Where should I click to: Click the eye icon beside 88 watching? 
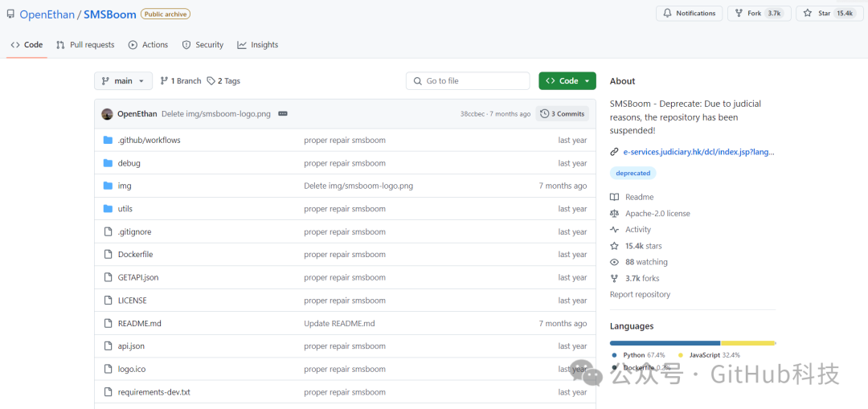click(614, 262)
